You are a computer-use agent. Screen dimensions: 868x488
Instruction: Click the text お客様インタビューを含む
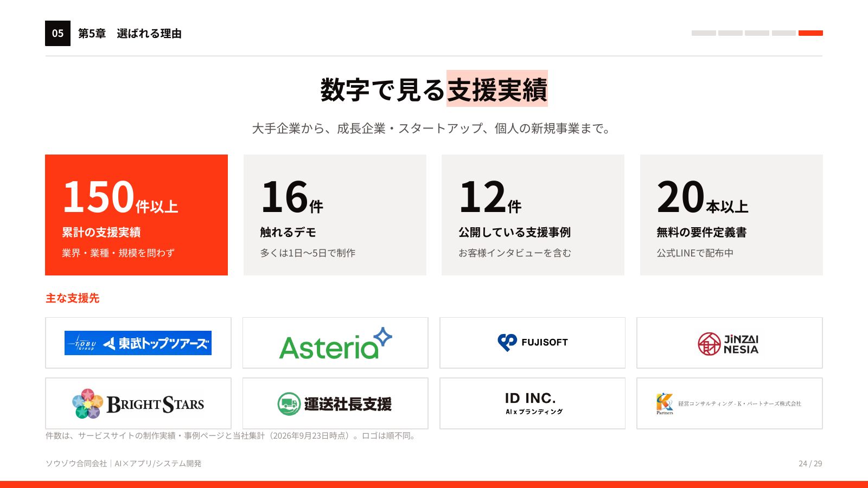515,253
